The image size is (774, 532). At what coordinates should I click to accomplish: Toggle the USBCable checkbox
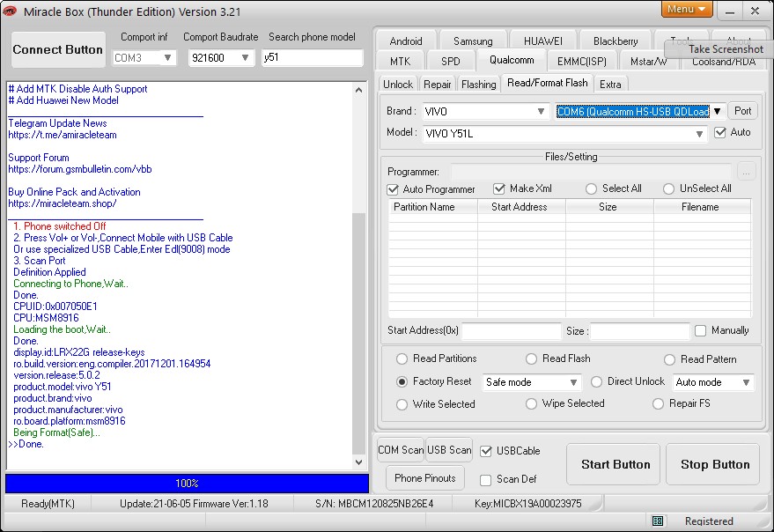coord(486,451)
